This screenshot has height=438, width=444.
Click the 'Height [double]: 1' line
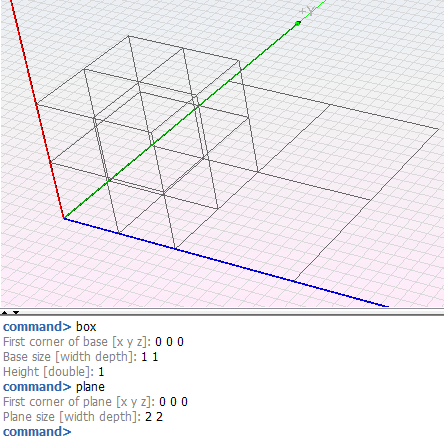[53, 372]
